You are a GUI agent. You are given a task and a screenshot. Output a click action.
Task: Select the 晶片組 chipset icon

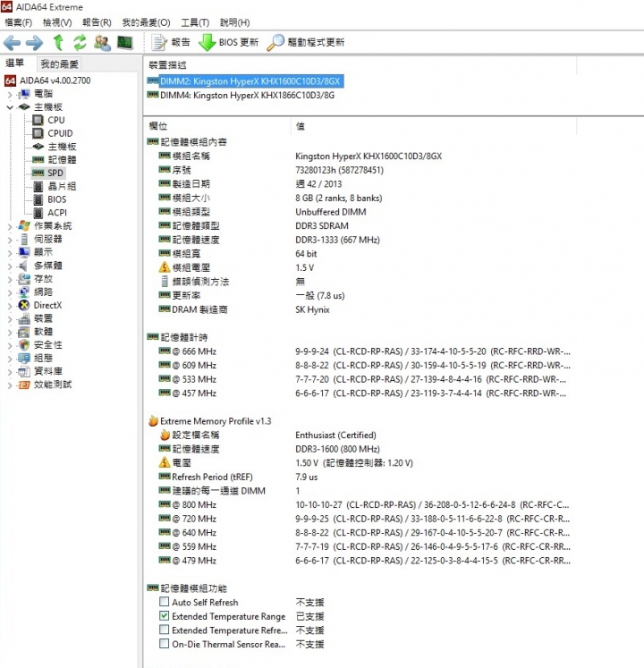click(38, 186)
